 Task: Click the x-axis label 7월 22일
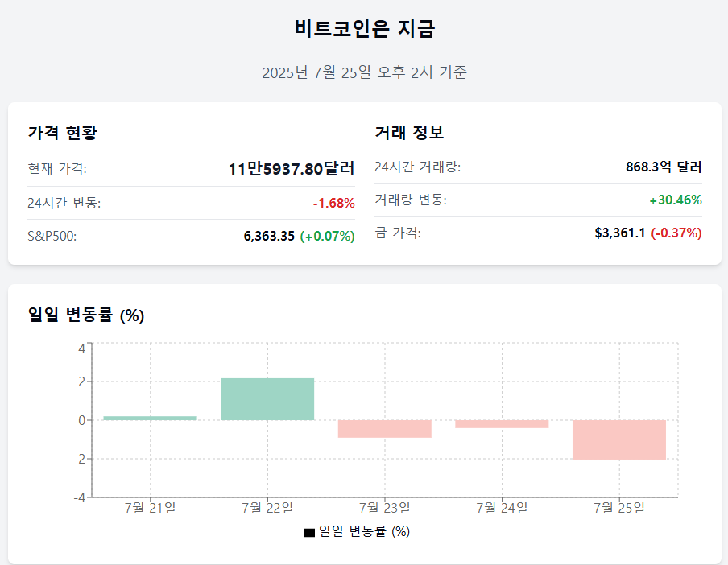pos(267,508)
